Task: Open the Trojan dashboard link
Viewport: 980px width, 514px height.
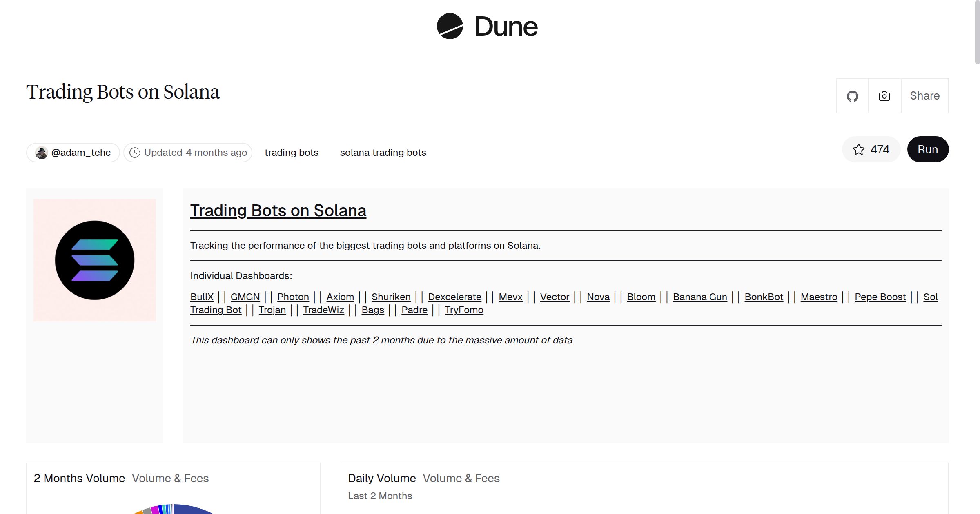Action: point(272,310)
